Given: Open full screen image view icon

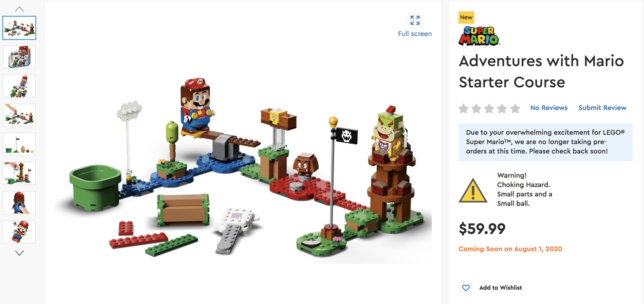Looking at the screenshot, I should tap(415, 20).
